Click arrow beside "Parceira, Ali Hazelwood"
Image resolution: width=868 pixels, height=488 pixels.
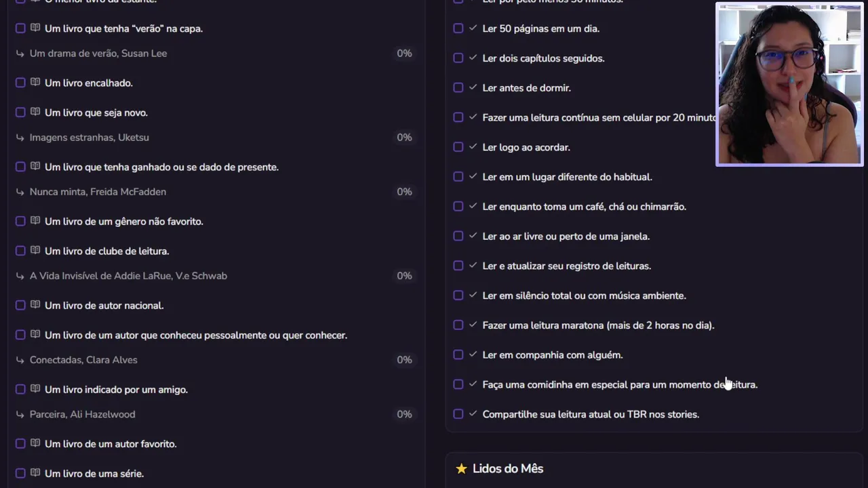tap(20, 414)
